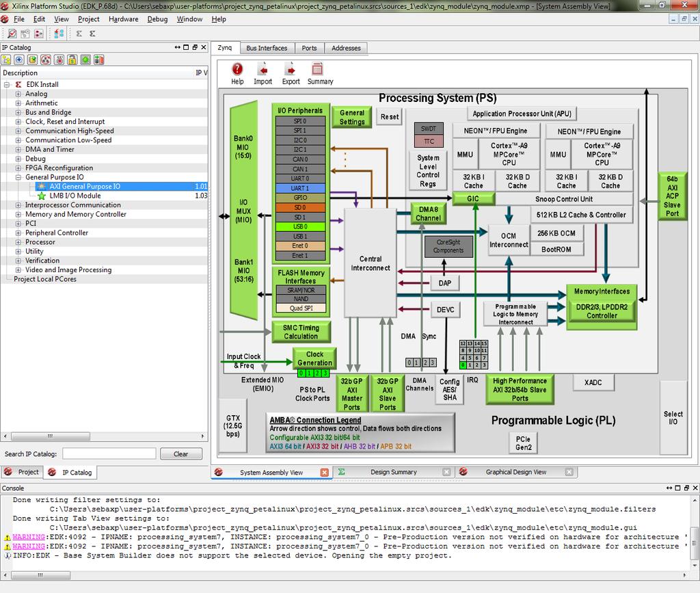Open the File menu

click(x=19, y=19)
